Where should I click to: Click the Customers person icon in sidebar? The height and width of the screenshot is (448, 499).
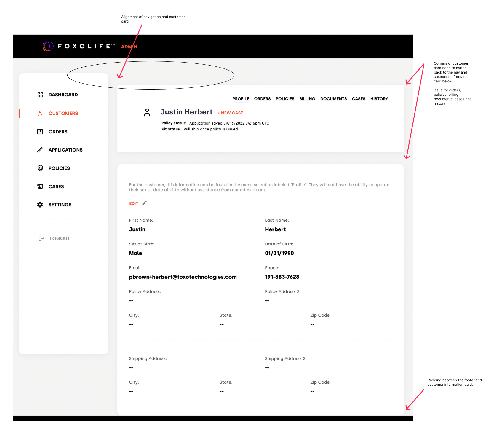pyautogui.click(x=40, y=113)
